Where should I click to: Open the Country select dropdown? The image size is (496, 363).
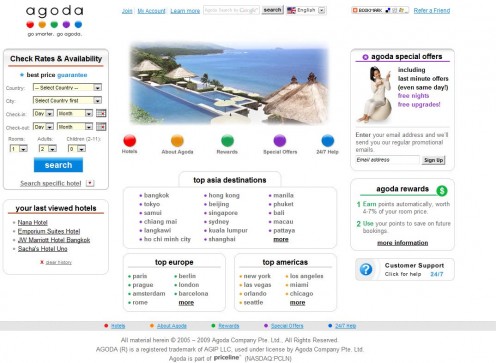[x=67, y=88]
